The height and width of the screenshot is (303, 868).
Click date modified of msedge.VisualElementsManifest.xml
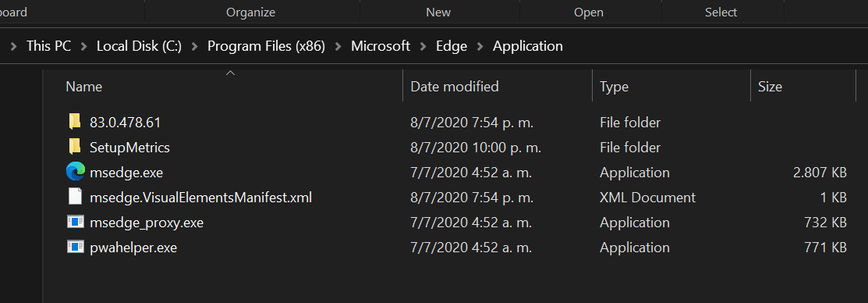click(x=472, y=198)
